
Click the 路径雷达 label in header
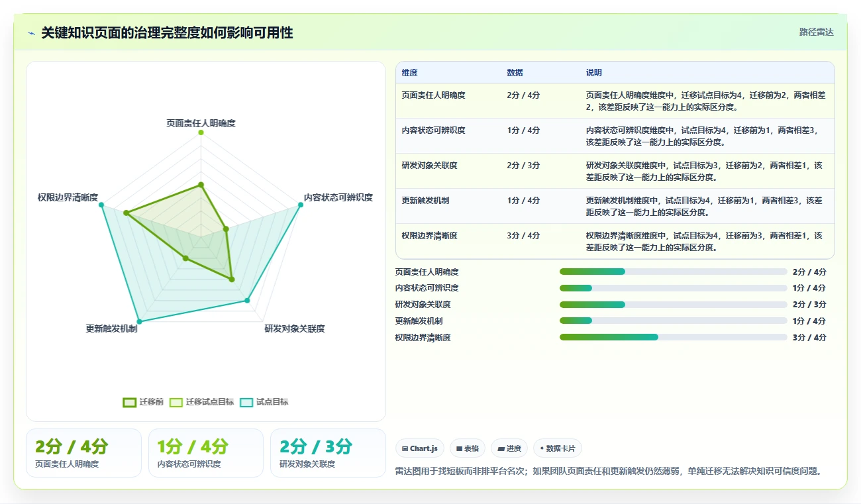tap(816, 32)
